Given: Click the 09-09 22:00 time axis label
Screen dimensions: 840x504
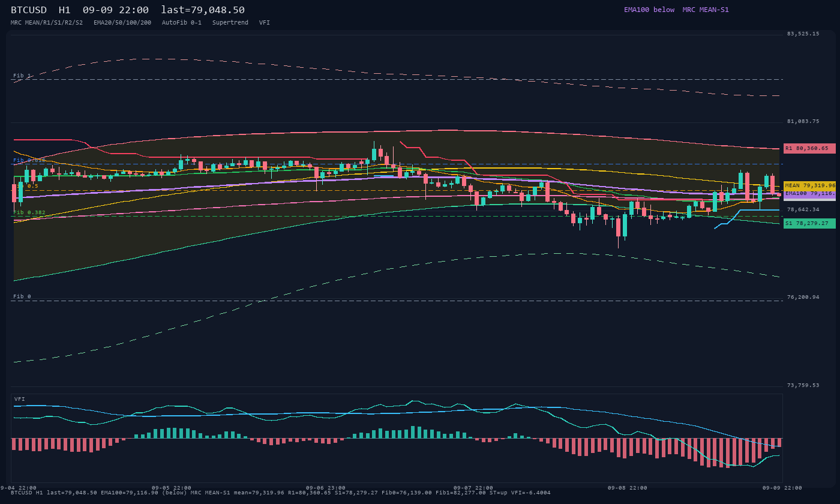Looking at the screenshot, I should [782, 488].
